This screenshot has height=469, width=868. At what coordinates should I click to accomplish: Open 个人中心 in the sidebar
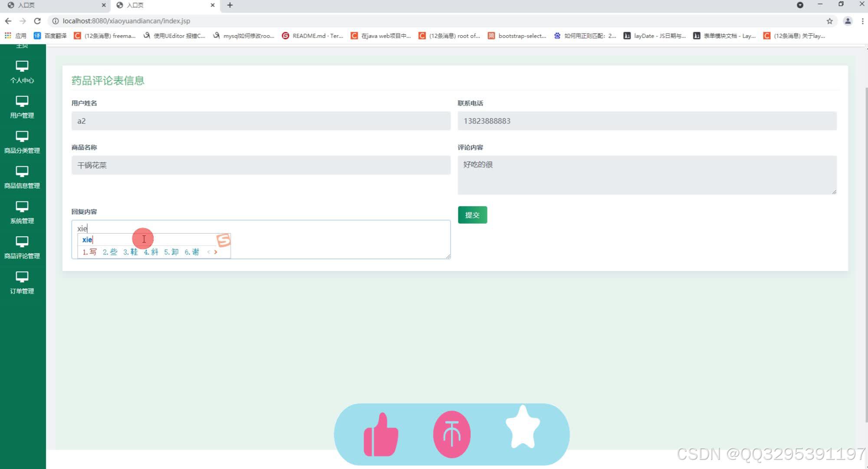22,72
